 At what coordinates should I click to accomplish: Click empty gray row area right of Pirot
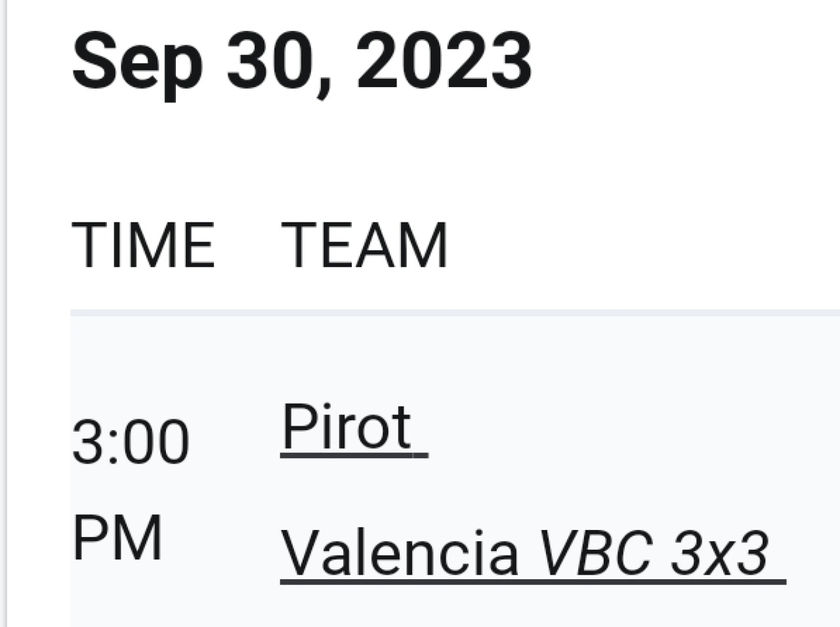click(623, 426)
